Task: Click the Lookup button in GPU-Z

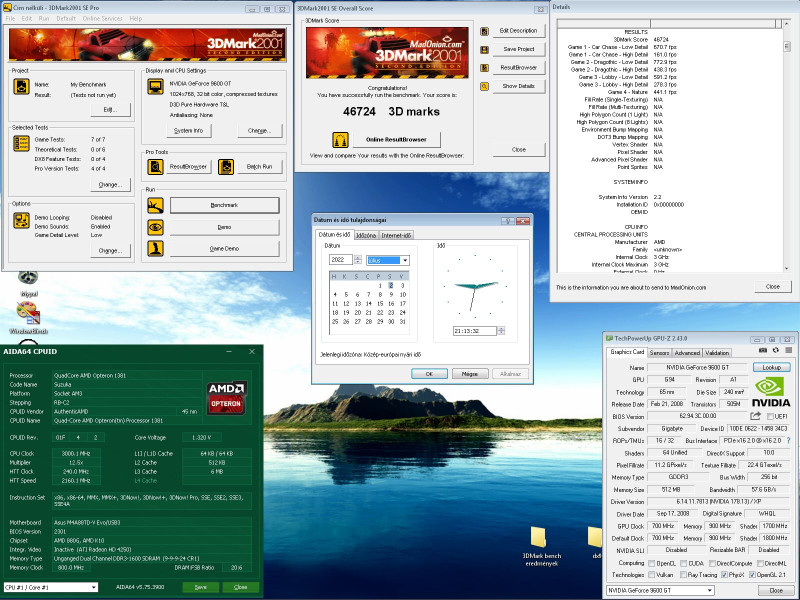Action: click(x=771, y=367)
